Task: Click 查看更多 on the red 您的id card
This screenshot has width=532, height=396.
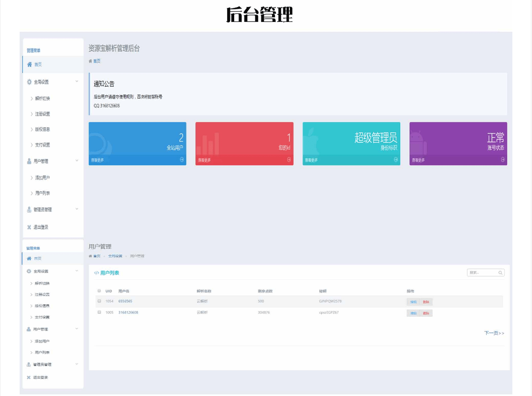Action: (x=204, y=160)
